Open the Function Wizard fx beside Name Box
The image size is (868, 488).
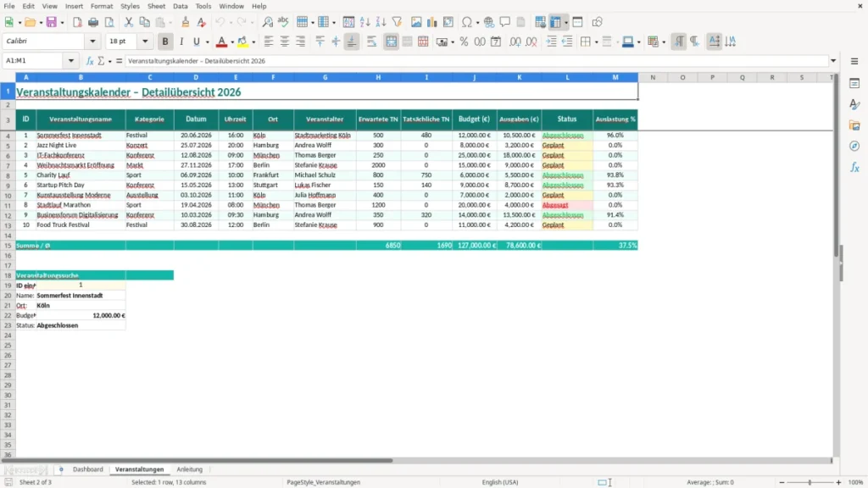[x=90, y=61]
